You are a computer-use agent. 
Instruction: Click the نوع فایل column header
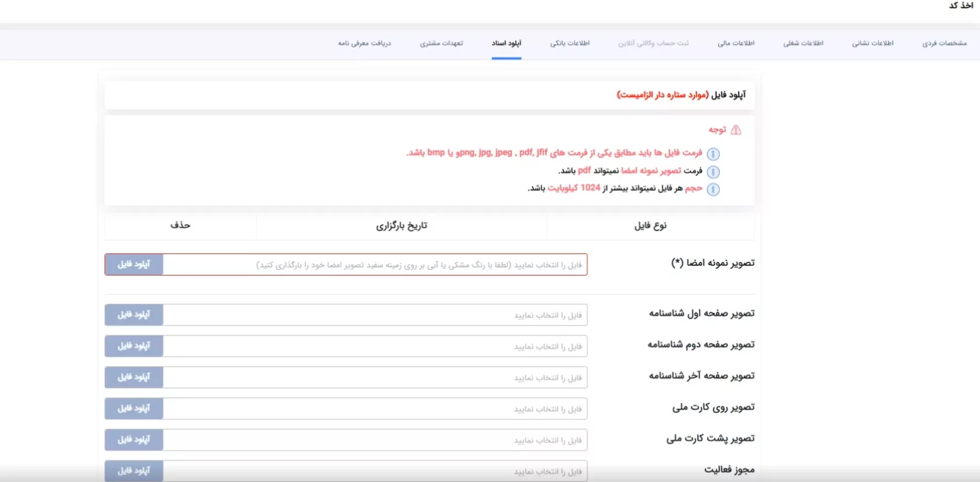pyautogui.click(x=650, y=226)
